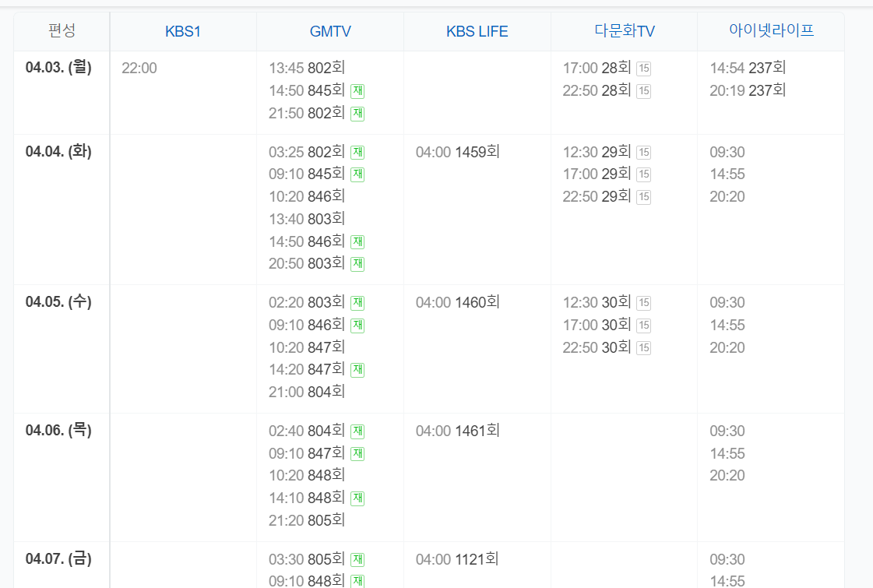Click 20:20 아이넷라이프 entry on 04.06.
The width and height of the screenshot is (873, 588).
pyautogui.click(x=727, y=476)
